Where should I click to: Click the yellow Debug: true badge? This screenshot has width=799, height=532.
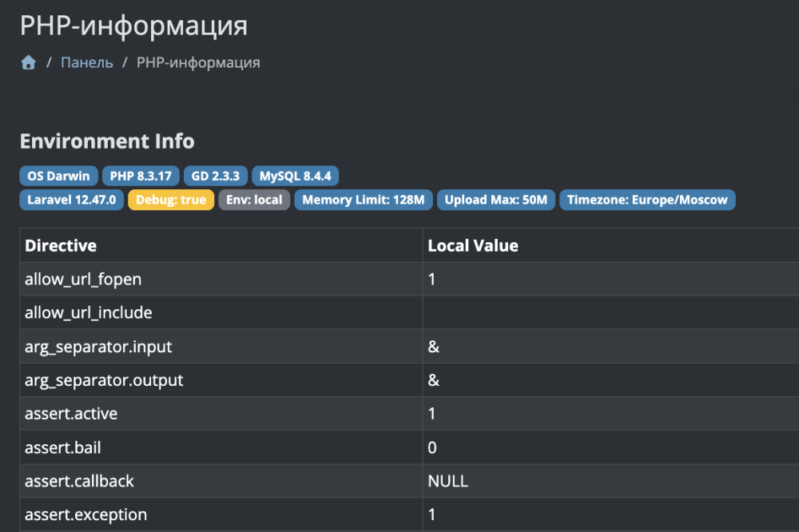click(171, 200)
